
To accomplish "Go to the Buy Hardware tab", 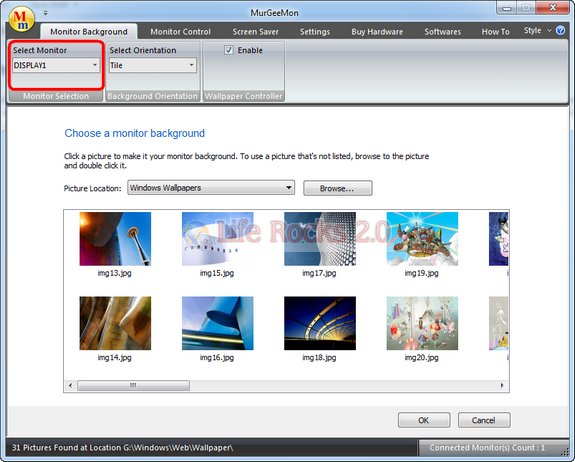I will [377, 32].
